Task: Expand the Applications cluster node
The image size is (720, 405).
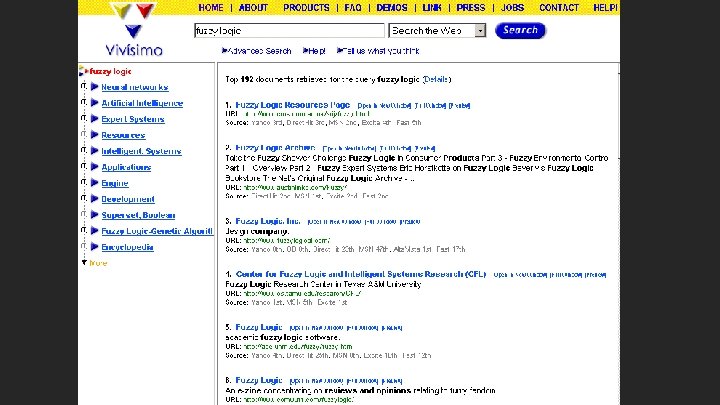Action: pos(84,166)
